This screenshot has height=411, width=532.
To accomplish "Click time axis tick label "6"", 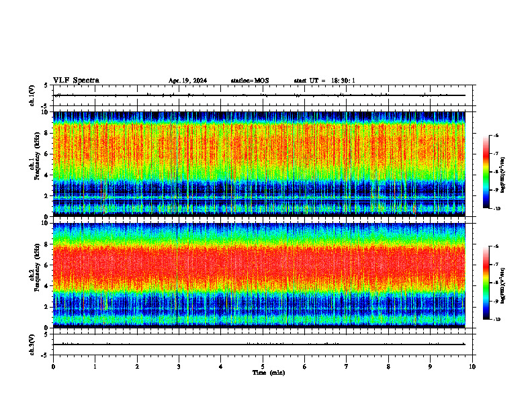I will tap(305, 367).
